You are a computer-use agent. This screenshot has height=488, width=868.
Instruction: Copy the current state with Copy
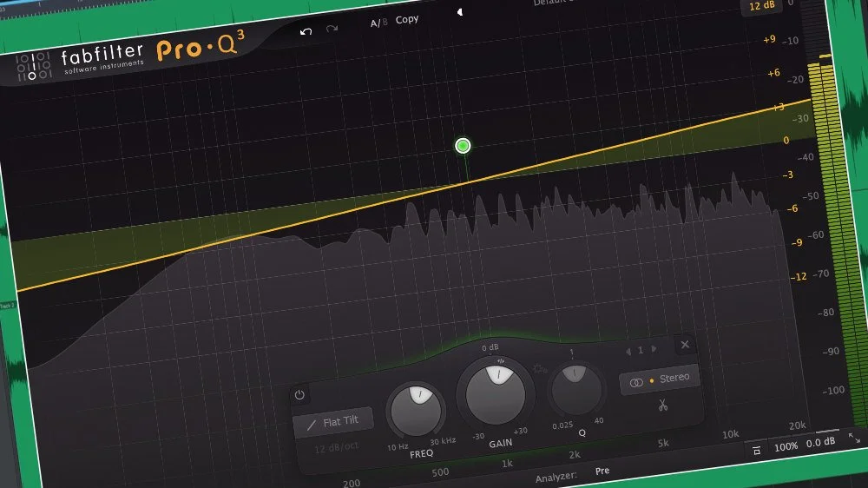407,19
